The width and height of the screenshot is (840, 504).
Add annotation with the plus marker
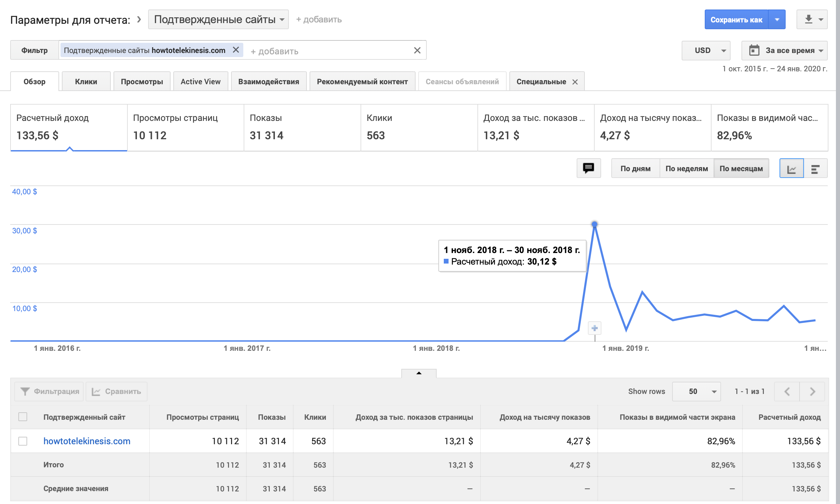tap(595, 328)
